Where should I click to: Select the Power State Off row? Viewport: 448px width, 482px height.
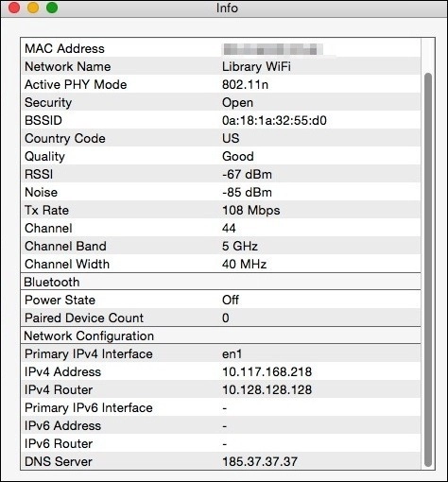point(221,300)
